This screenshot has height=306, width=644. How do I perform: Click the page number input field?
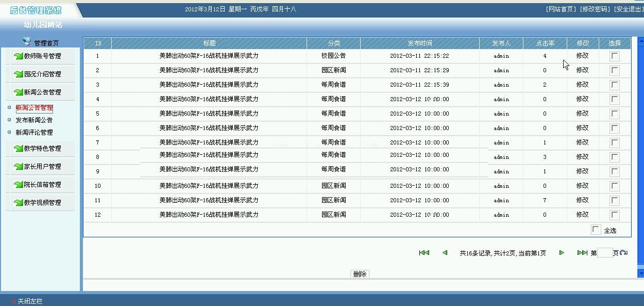coord(605,253)
